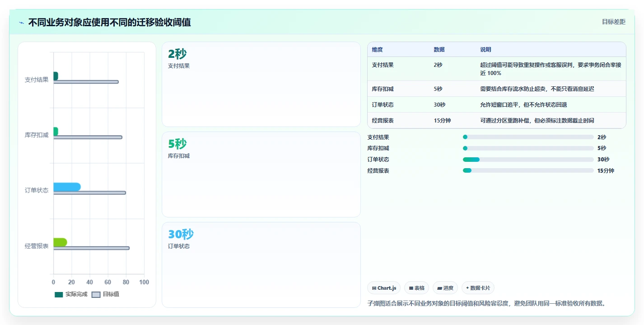This screenshot has width=644, height=325.
Task: Click the 30秒 table data cell
Action: (439, 104)
